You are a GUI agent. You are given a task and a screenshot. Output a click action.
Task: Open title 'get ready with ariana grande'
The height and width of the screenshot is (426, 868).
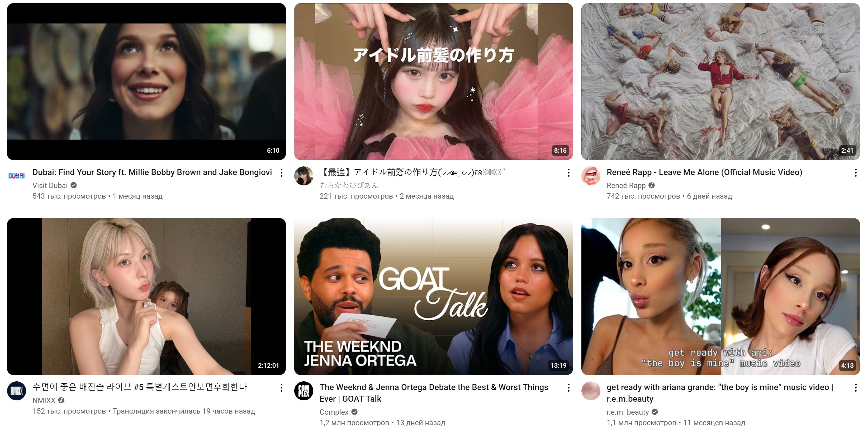pos(720,393)
